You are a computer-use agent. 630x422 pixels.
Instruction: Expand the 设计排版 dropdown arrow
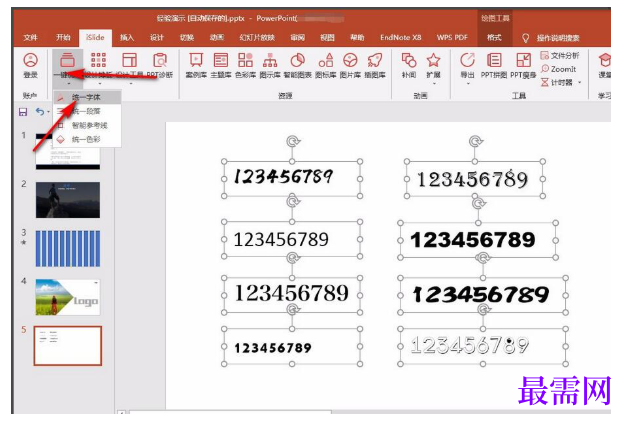coord(100,84)
